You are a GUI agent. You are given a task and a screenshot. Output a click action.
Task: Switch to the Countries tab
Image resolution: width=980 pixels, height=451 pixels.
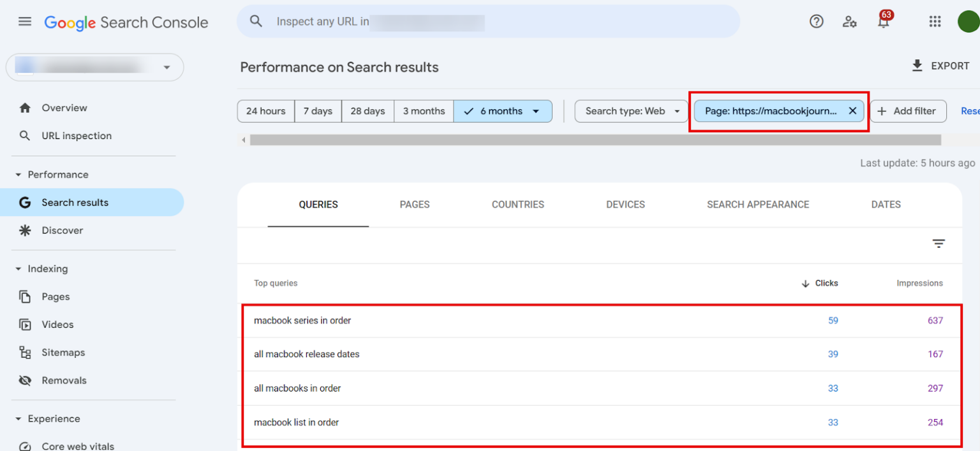518,205
